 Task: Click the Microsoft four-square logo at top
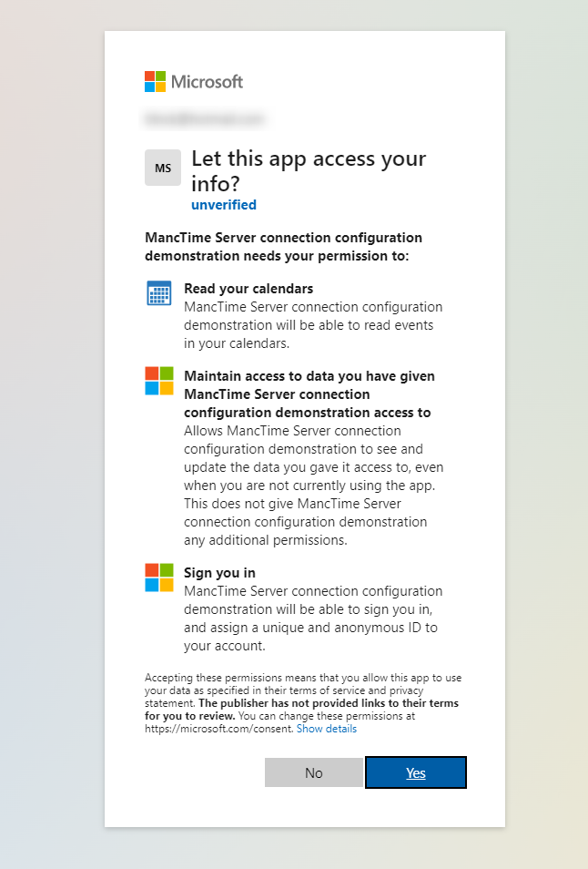coord(156,81)
